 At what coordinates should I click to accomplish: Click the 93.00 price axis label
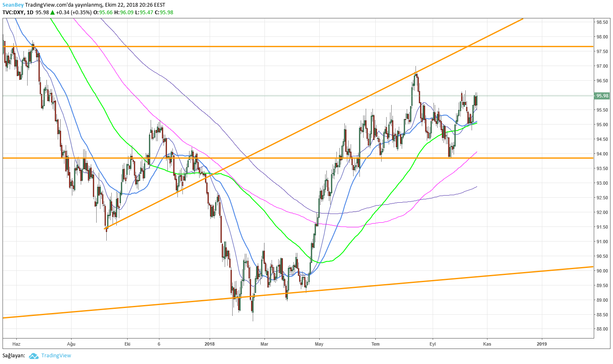coord(602,183)
